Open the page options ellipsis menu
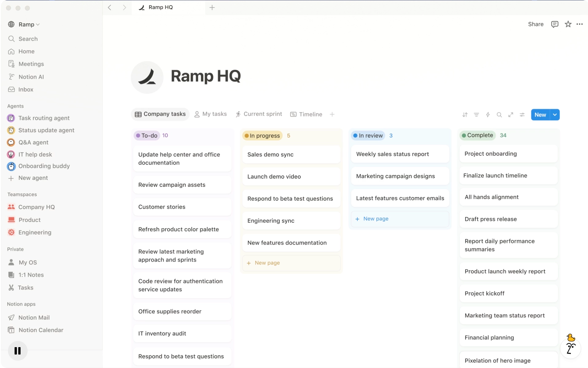 pos(580,24)
